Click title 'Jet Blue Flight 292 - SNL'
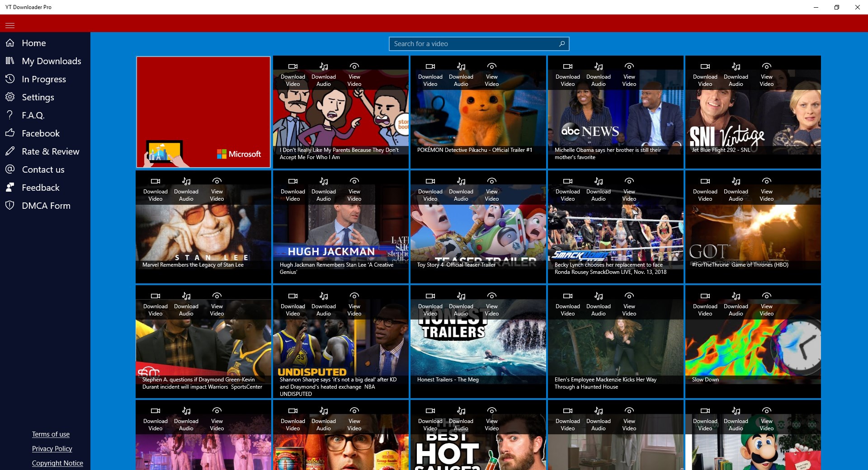868x470 pixels. pos(721,150)
